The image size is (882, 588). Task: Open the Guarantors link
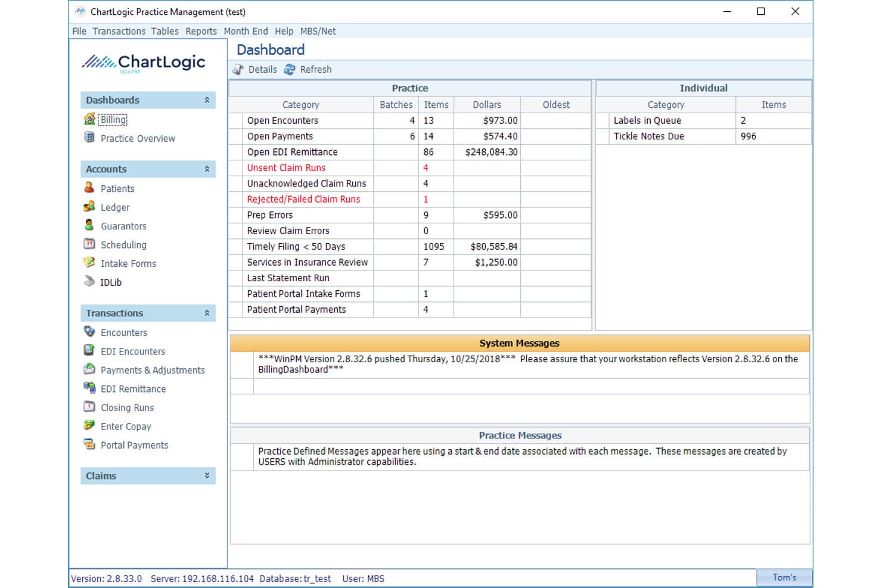point(123,226)
